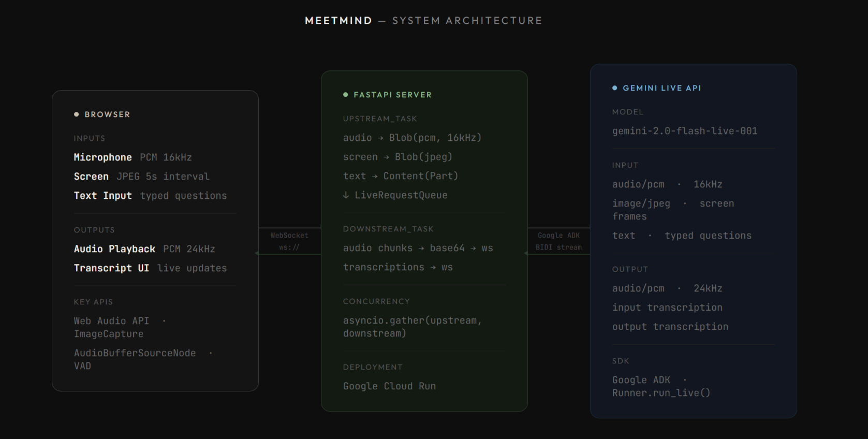Select the Text Input typed questions row
Viewport: 868px width, 439px height.
(150, 196)
